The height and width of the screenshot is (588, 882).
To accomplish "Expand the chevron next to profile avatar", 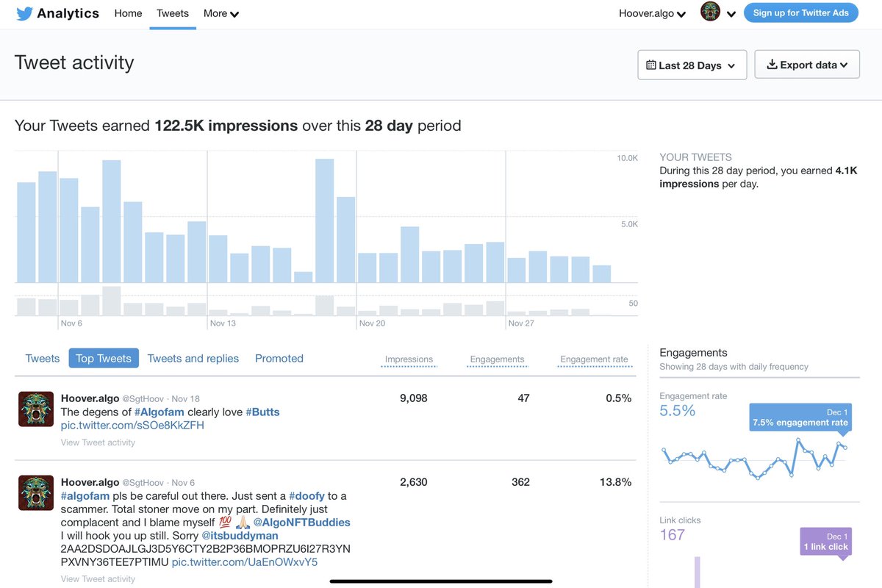I will point(731,14).
